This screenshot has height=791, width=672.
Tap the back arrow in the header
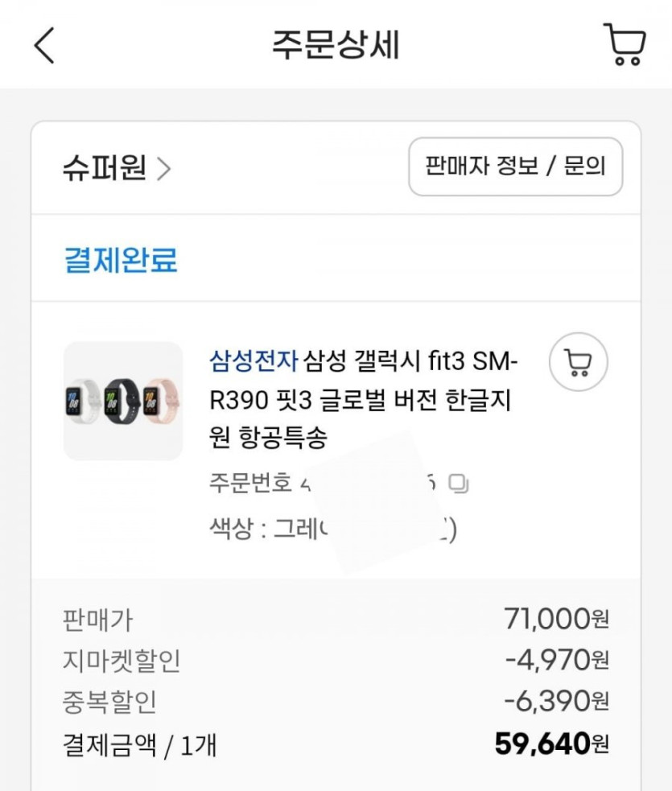pyautogui.click(x=45, y=45)
